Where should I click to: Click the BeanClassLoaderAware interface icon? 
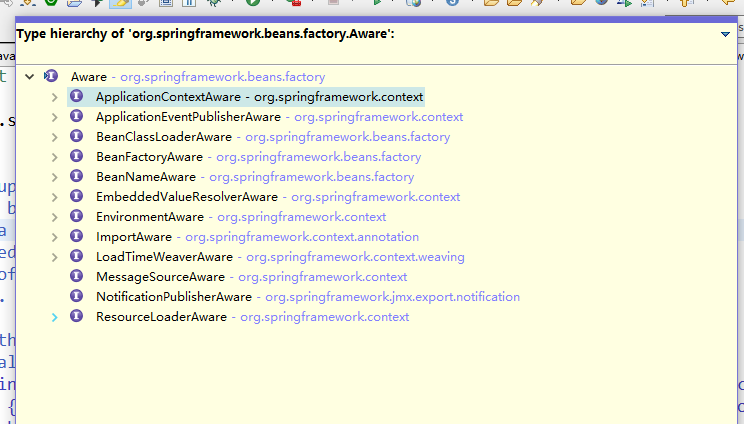pos(76,136)
